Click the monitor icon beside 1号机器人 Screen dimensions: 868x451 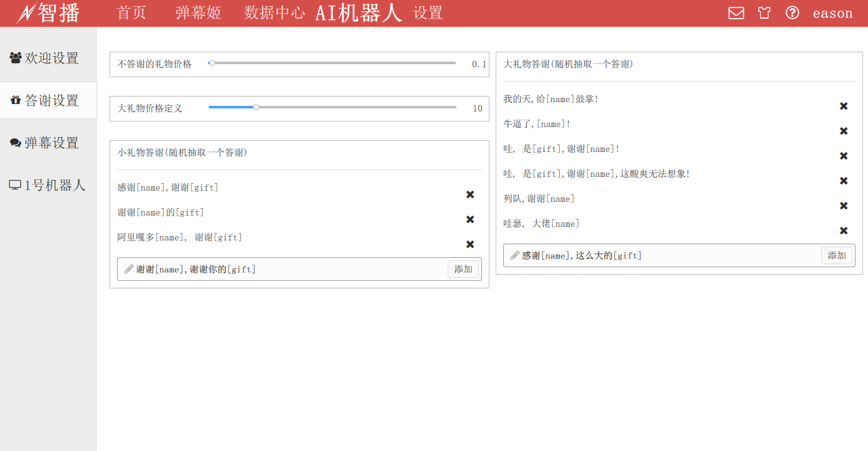pos(15,185)
